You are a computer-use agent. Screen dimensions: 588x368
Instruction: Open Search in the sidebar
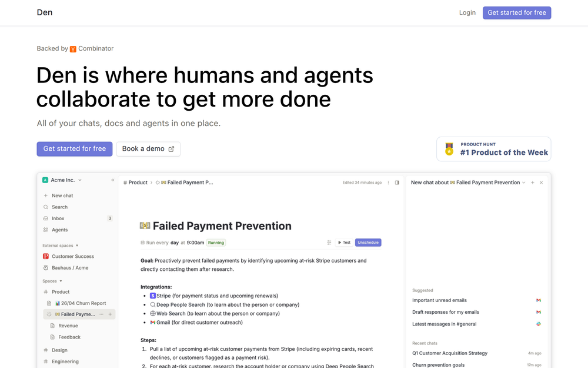(59, 207)
